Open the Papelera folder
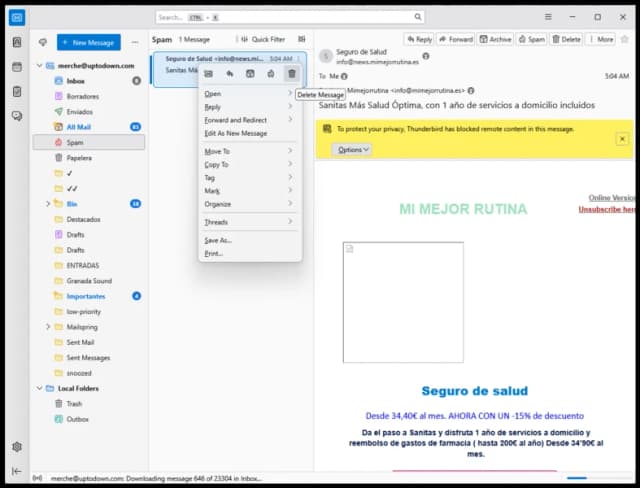The height and width of the screenshot is (488, 640). click(x=89, y=158)
